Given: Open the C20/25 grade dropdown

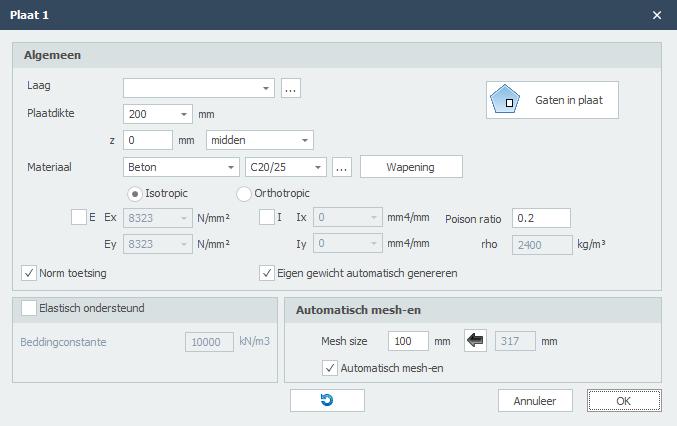Looking at the screenshot, I should pos(285,167).
